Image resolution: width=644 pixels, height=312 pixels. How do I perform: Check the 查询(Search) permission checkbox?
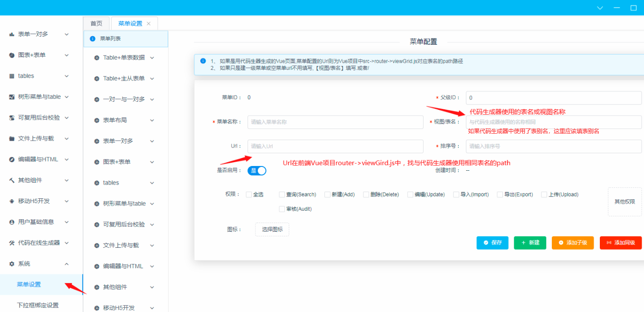[x=282, y=195]
